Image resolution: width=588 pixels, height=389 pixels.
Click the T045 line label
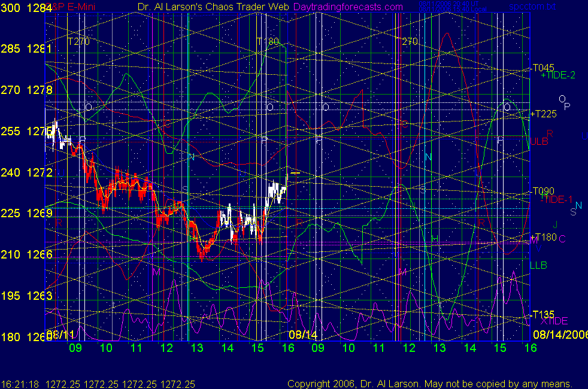(543, 68)
